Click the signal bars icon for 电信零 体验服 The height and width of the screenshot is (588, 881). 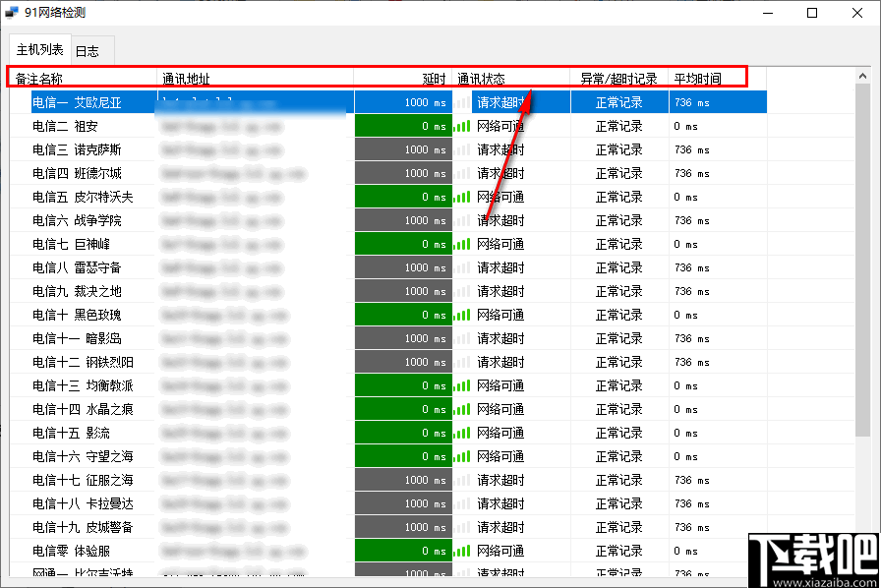pos(462,551)
